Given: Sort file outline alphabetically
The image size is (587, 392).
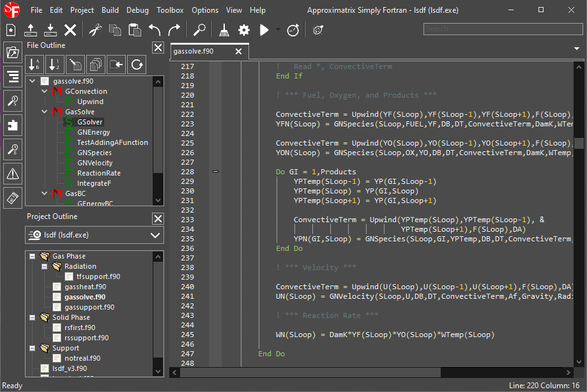Looking at the screenshot, I should 33,64.
